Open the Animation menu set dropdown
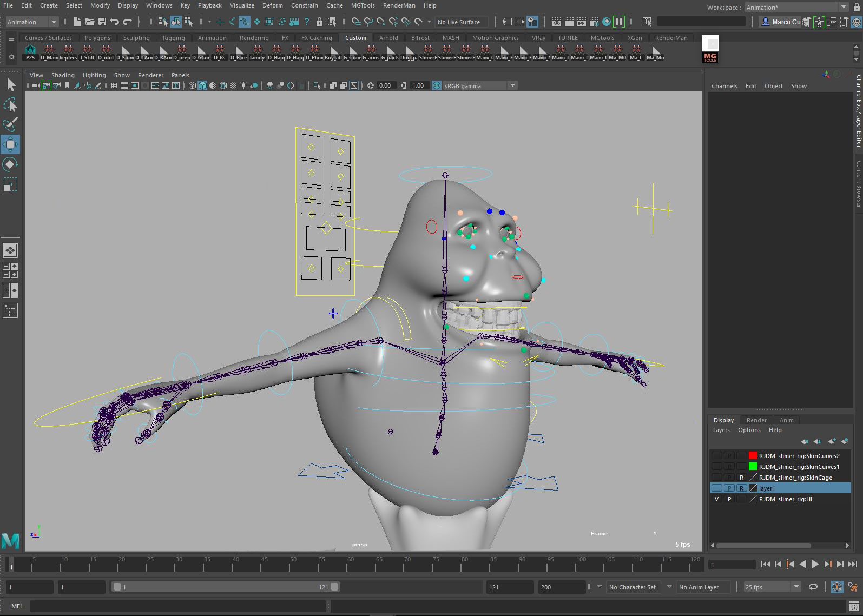Image resolution: width=863 pixels, height=616 pixels. [31, 22]
